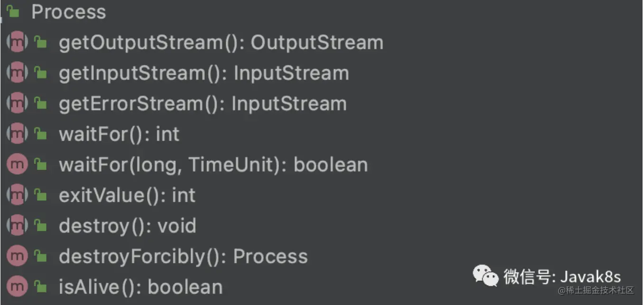
Task: Open waitFor(long, TimeUnit): boolean method
Action: [213, 165]
